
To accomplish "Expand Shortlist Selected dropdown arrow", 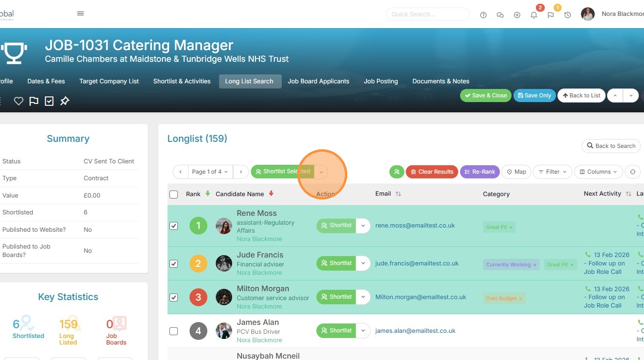I will [x=321, y=172].
